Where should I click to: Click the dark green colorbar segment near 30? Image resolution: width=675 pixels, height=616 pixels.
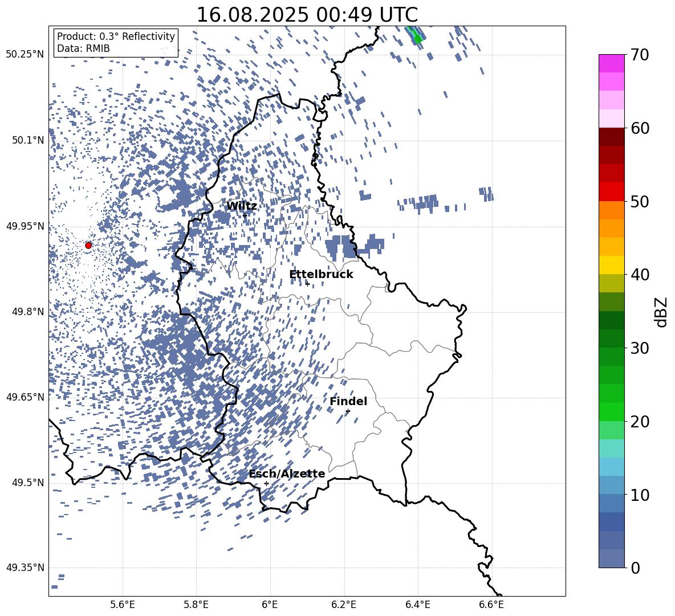(611, 338)
